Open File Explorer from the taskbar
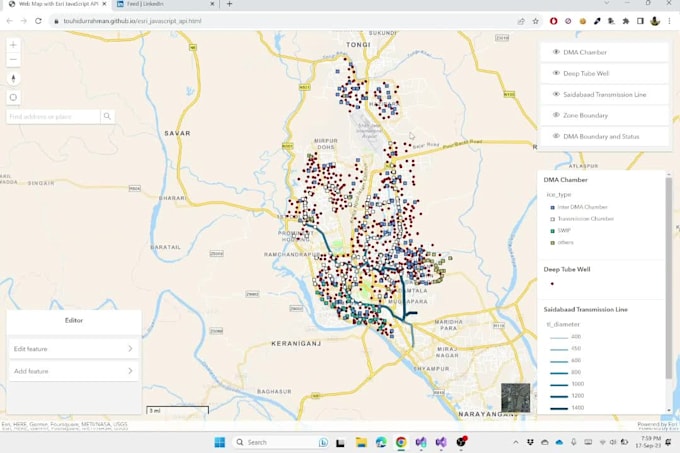 (361, 442)
